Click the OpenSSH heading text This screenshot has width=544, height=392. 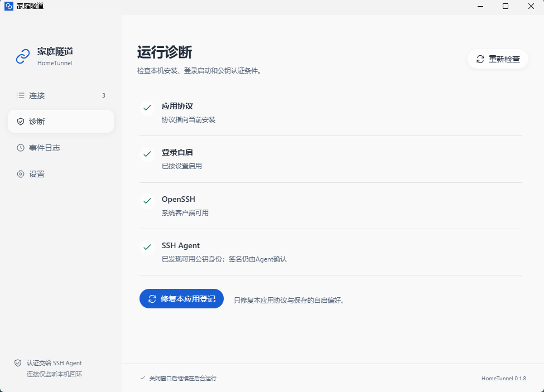click(179, 199)
